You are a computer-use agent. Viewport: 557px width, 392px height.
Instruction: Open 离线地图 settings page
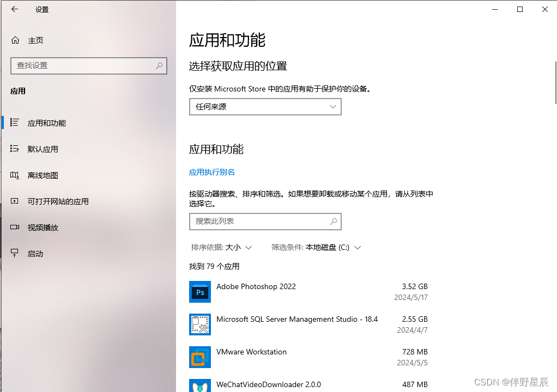point(43,175)
